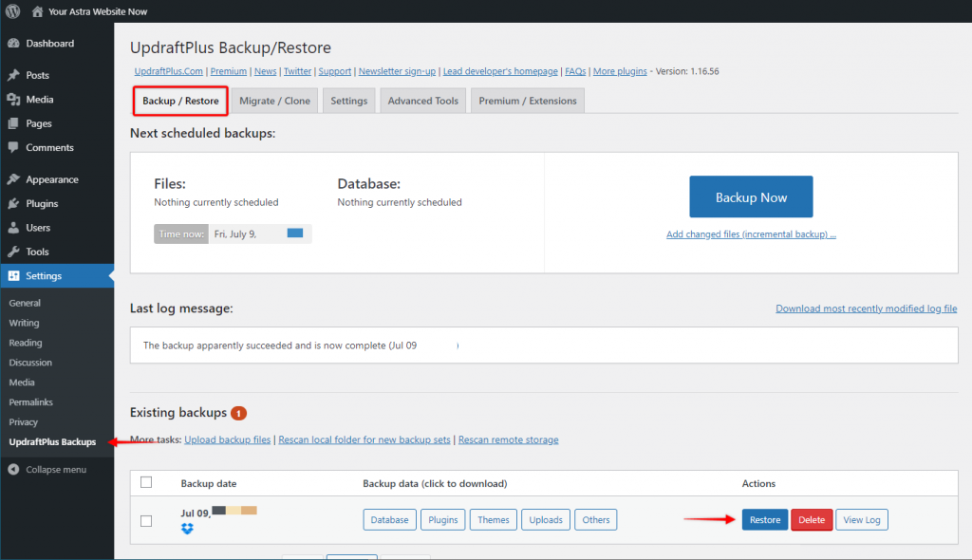Download the Database component of the backup
The image size is (972, 560).
coord(389,519)
